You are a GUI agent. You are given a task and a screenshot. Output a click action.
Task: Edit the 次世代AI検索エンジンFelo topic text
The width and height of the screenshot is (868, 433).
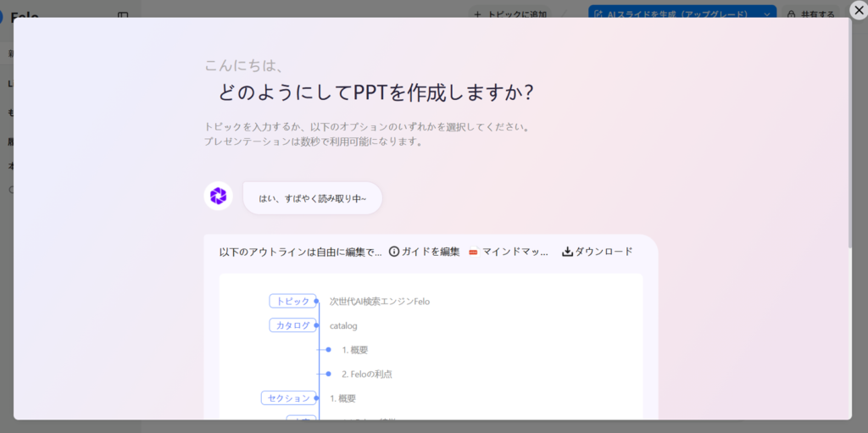pos(379,301)
